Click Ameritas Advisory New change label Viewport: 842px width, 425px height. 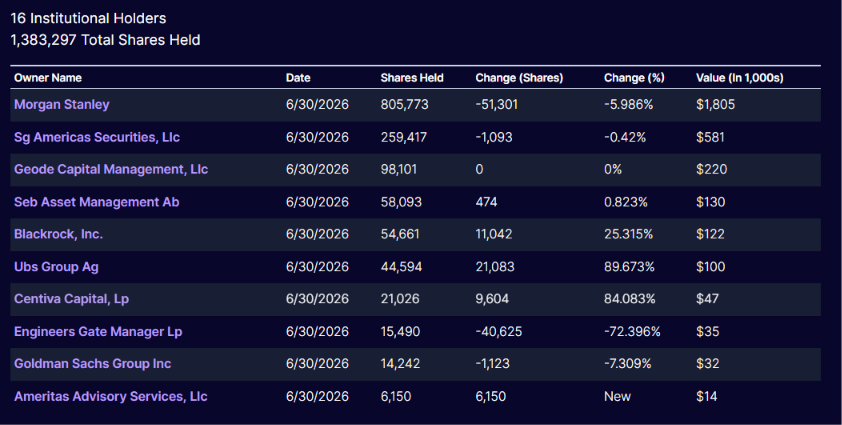(x=618, y=397)
